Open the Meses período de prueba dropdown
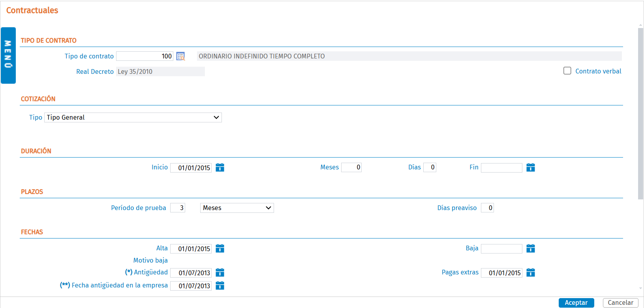The image size is (644, 308). click(x=237, y=208)
